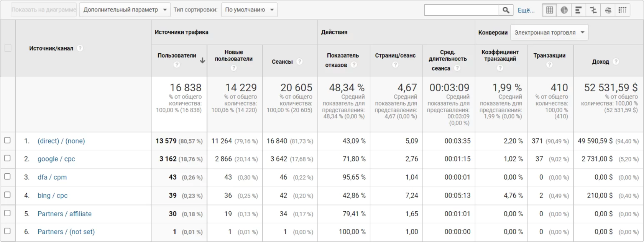Click the total transactions value 410
Image resolution: width=644 pixels, height=242 pixels.
(559, 88)
